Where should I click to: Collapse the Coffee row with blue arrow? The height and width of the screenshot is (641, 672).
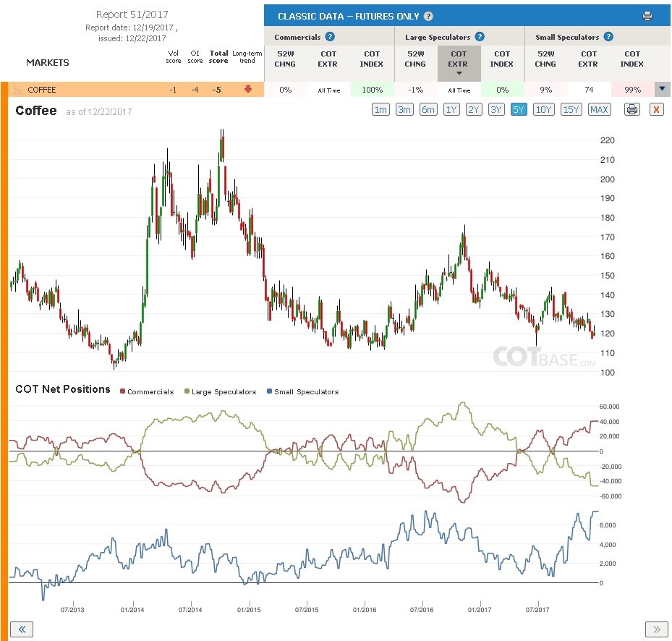pos(662,89)
